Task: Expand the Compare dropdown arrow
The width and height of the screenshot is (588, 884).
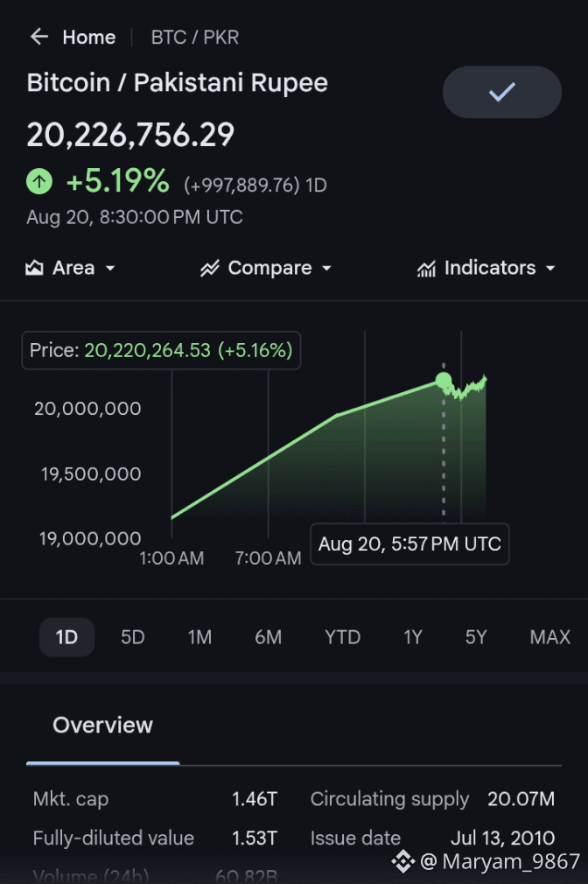Action: click(326, 269)
